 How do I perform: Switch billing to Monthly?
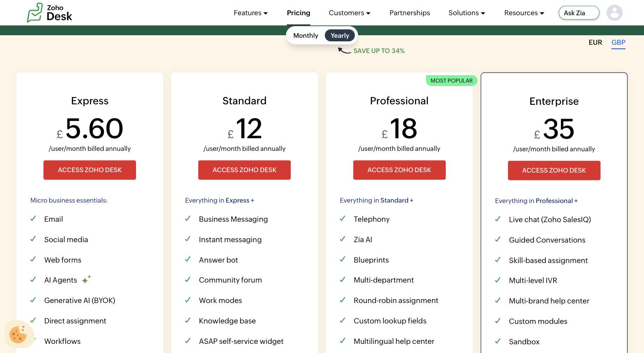305,36
